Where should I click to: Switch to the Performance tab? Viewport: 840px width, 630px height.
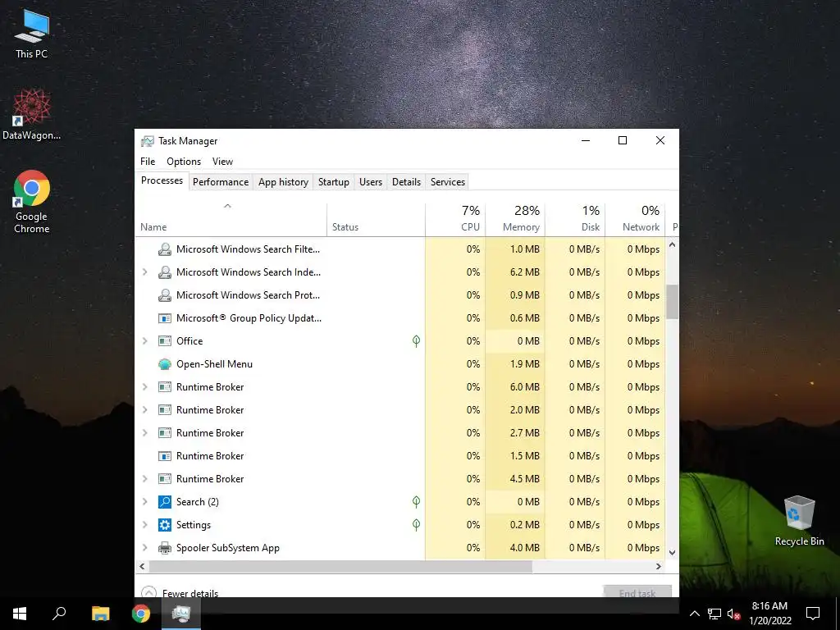[x=221, y=182]
